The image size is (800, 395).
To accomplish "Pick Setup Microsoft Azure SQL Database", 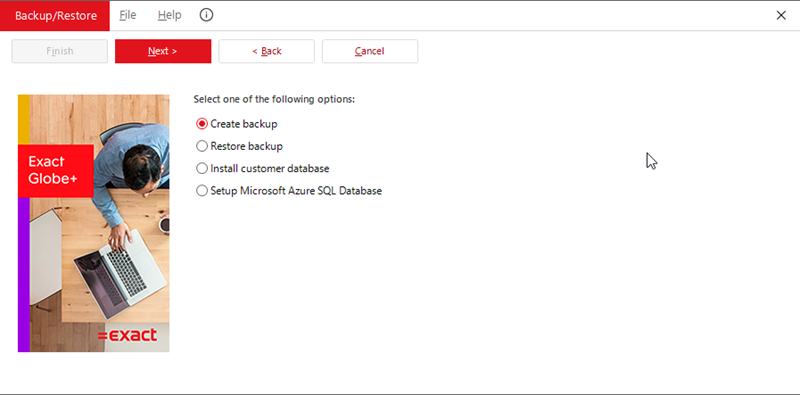I will (x=289, y=191).
